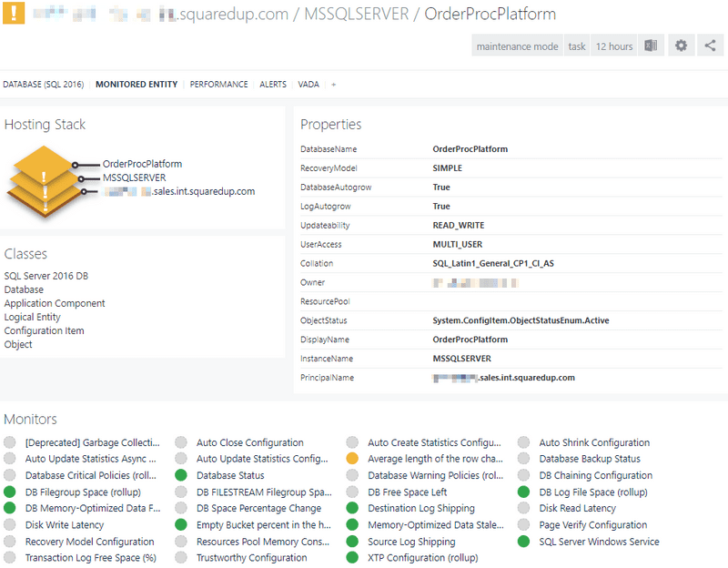This screenshot has width=728, height=568.
Task: Click the amber status dot for Average length of the row chain
Action: tap(352, 459)
